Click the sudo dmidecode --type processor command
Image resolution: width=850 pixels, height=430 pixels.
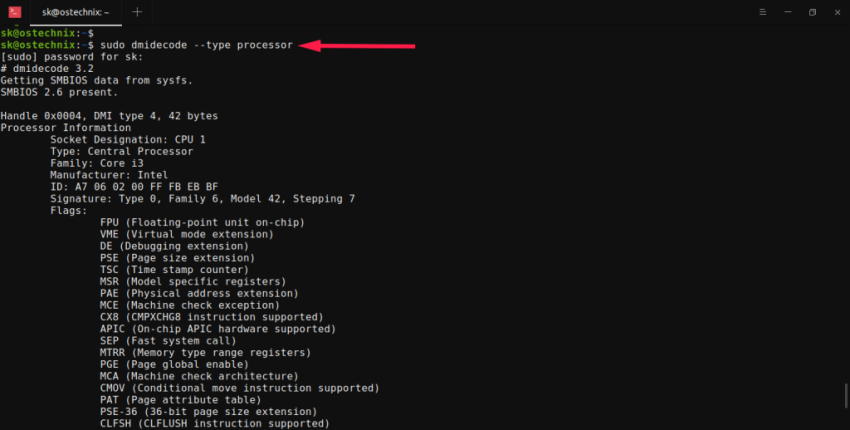pyautogui.click(x=196, y=45)
